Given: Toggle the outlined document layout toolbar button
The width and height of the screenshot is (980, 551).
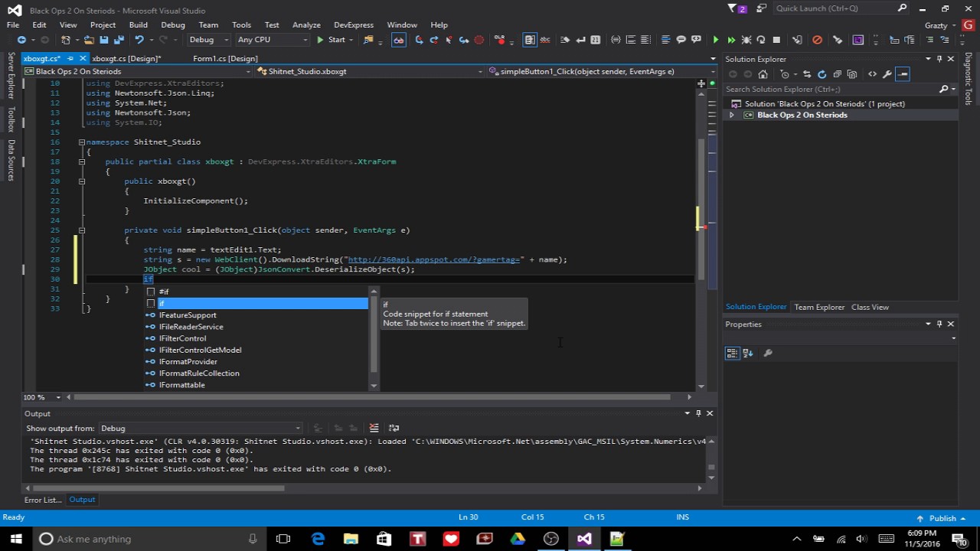Looking at the screenshot, I should pos(530,40).
